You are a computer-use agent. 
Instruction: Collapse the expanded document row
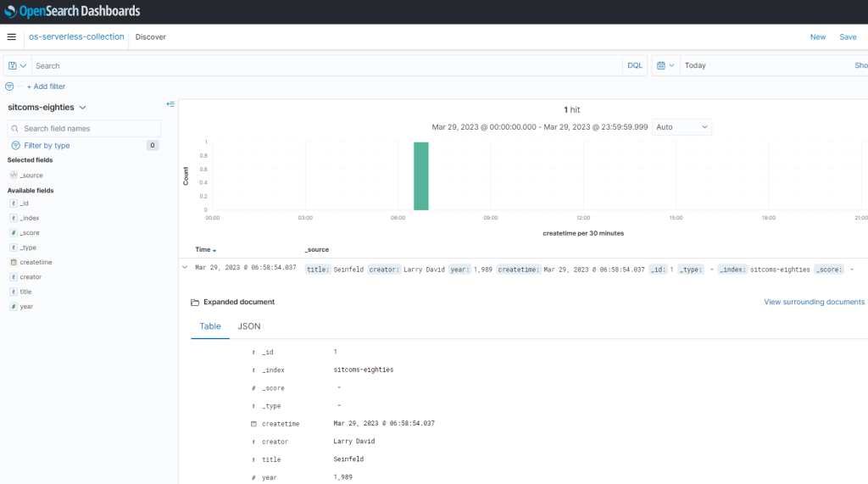(x=185, y=268)
